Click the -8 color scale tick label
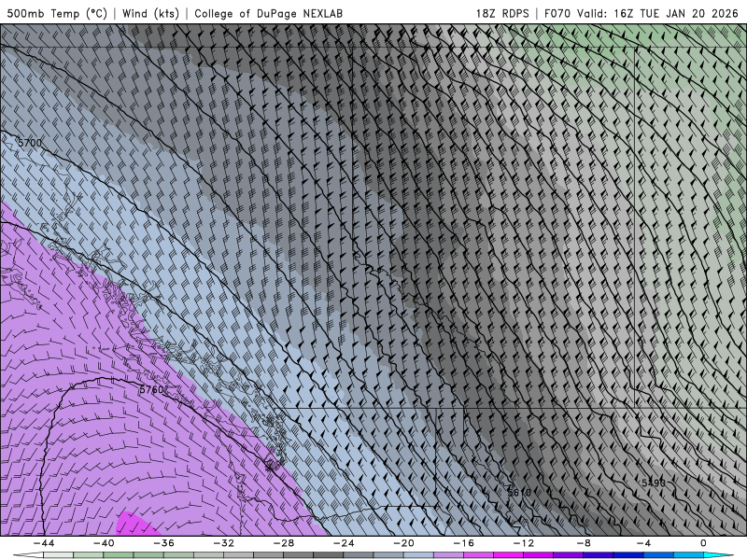The height and width of the screenshot is (560, 747). tap(585, 543)
